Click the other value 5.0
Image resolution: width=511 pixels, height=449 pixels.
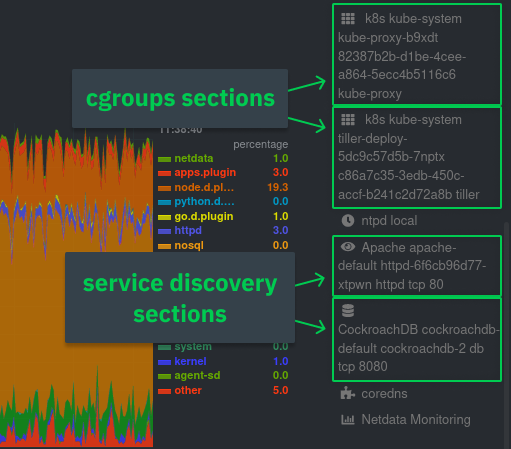(x=281, y=390)
